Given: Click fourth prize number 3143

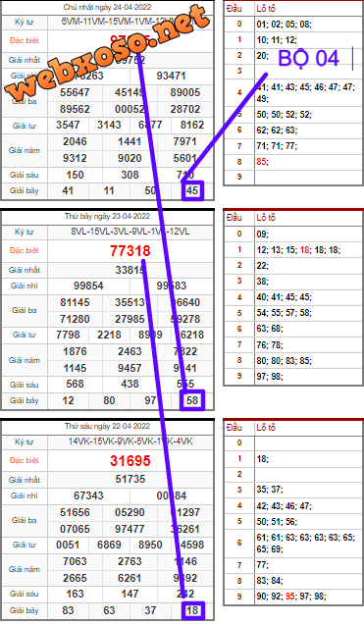Looking at the screenshot, I should [109, 125].
